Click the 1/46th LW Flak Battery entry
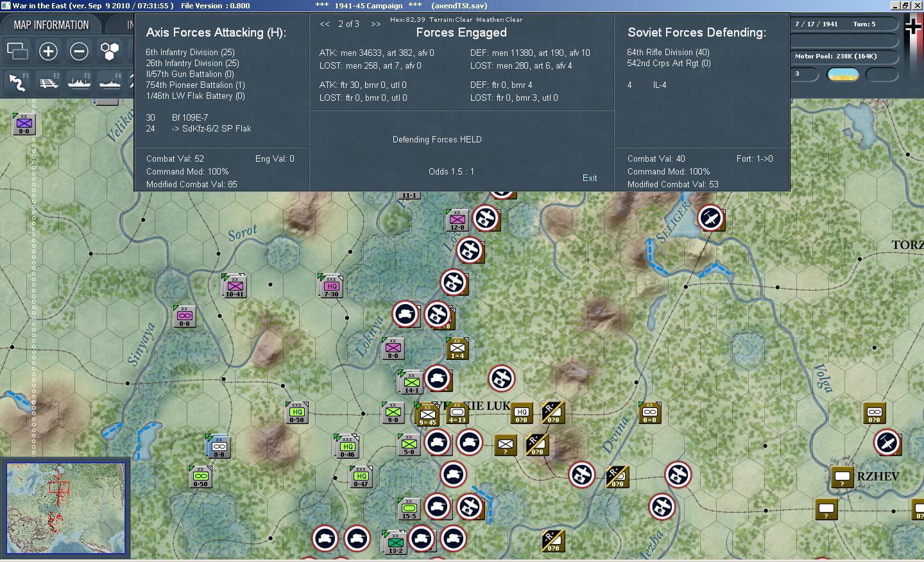Viewport: 924px width, 562px height. click(x=195, y=96)
